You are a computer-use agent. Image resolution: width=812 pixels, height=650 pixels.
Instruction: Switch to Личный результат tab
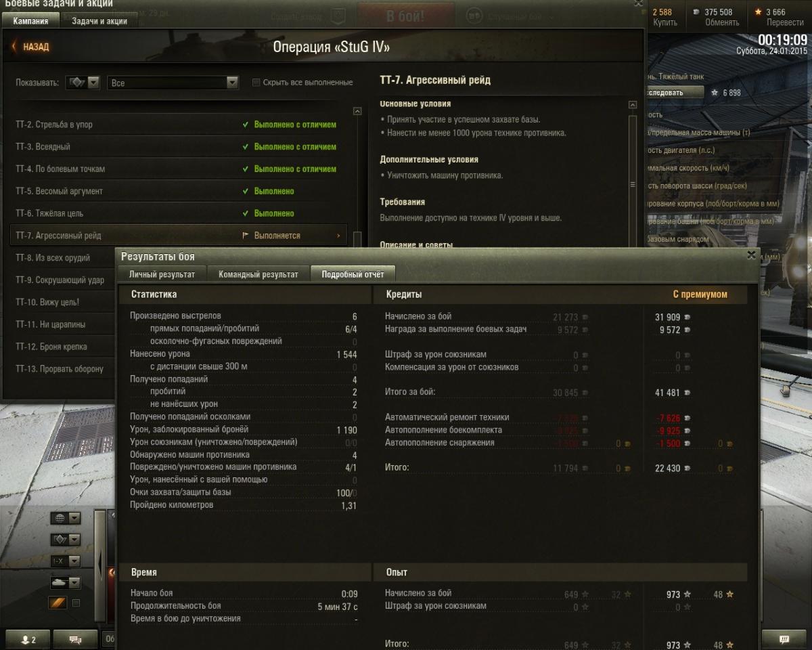[x=162, y=274]
